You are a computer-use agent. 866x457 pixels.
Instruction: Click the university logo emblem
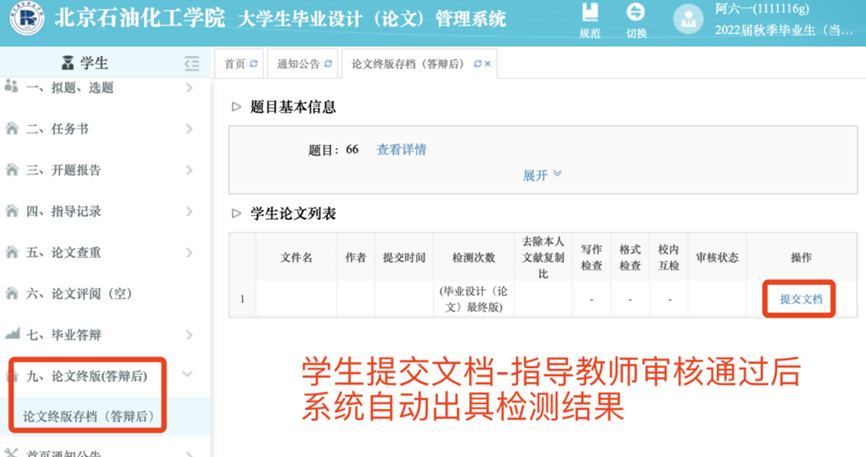pos(22,19)
